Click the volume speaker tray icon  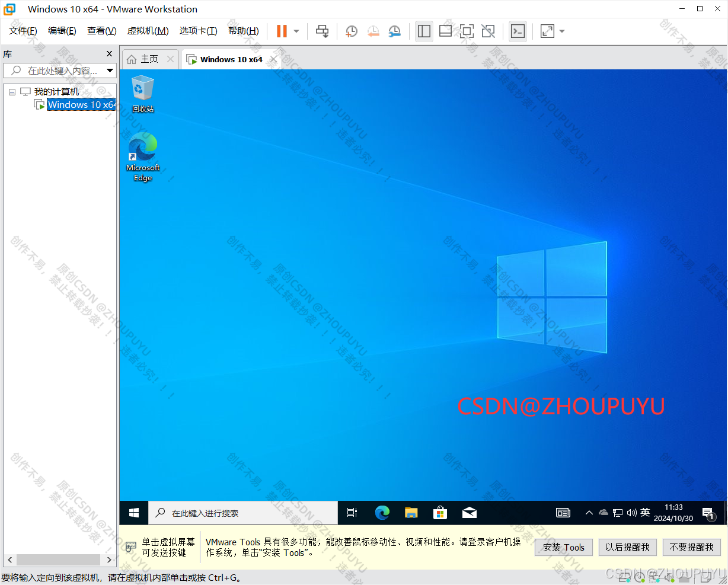(631, 513)
